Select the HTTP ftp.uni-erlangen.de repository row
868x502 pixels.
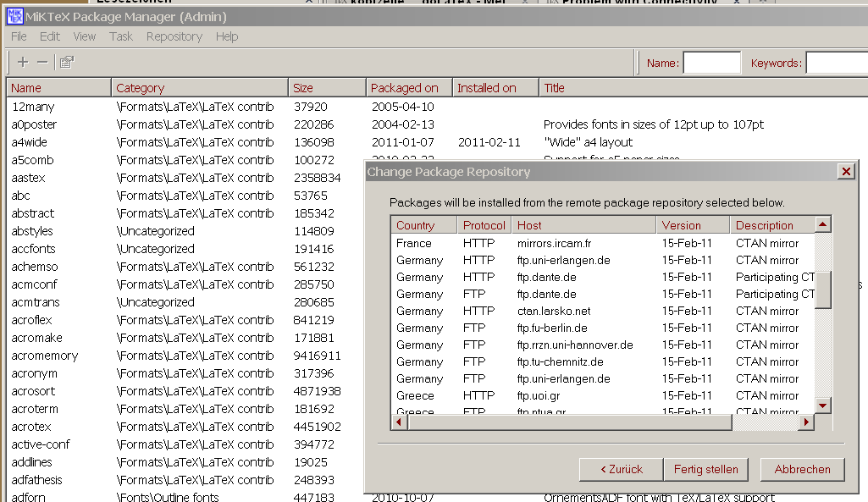[603, 260]
